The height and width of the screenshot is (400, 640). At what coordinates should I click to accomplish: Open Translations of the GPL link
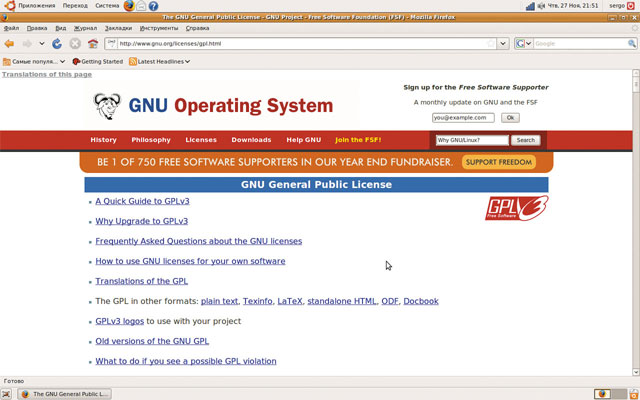click(x=142, y=281)
